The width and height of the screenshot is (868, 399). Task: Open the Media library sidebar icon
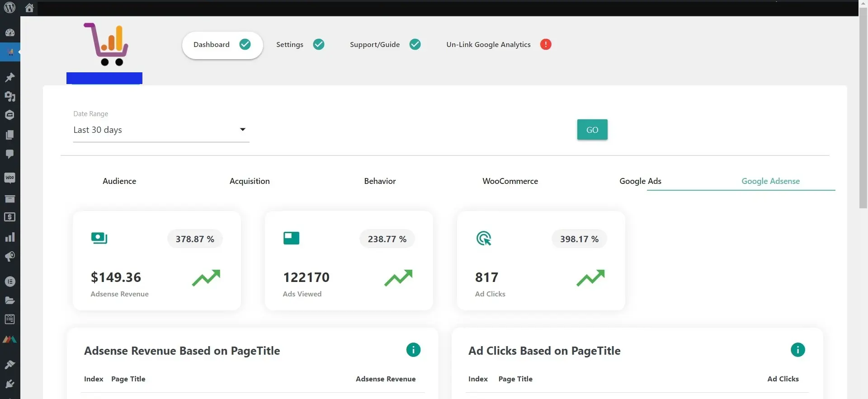tap(10, 96)
